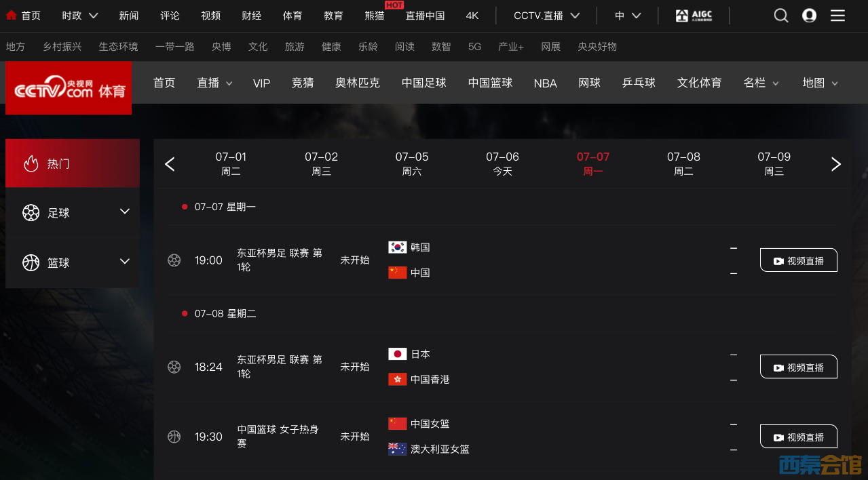Select the 热门 flame icon
This screenshot has height=480, width=868.
pyautogui.click(x=31, y=163)
